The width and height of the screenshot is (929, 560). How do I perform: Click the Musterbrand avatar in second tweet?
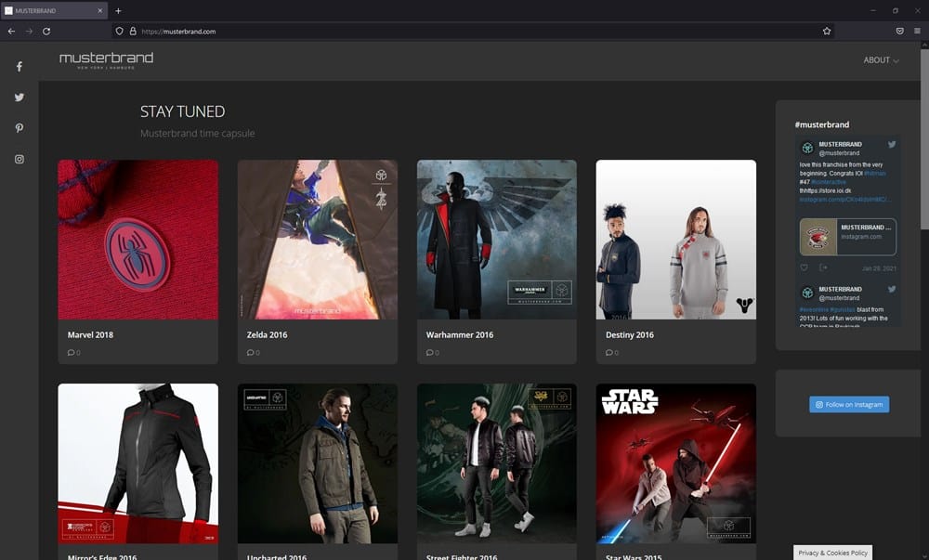807,293
